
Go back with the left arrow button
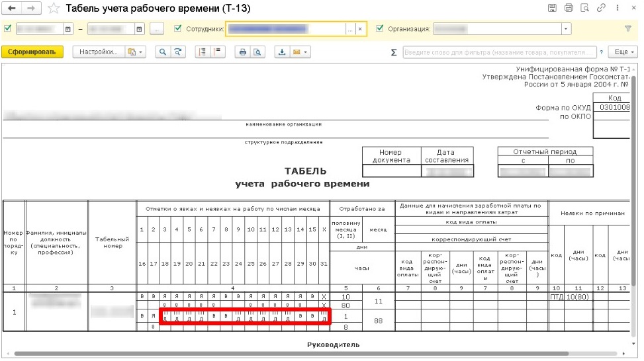[12, 8]
